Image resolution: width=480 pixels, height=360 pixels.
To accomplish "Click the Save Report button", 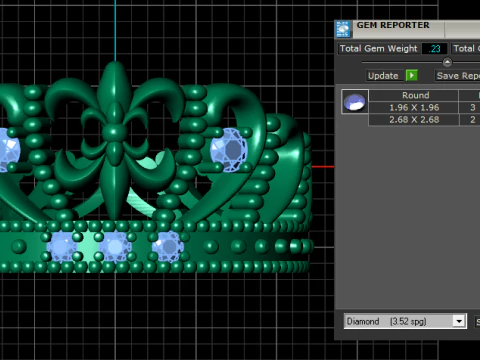I will point(458,76).
